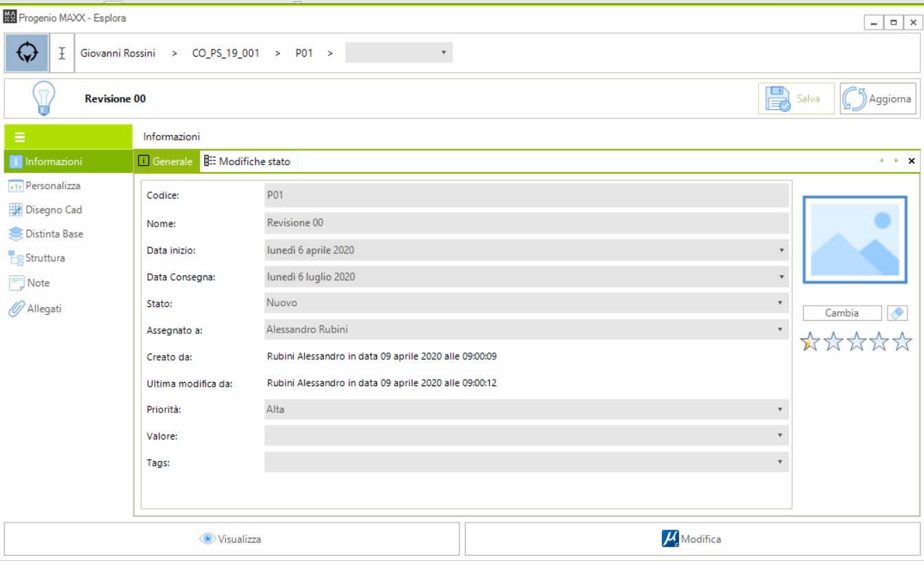
Task: Open the Assegnato a dropdown
Action: pos(780,330)
